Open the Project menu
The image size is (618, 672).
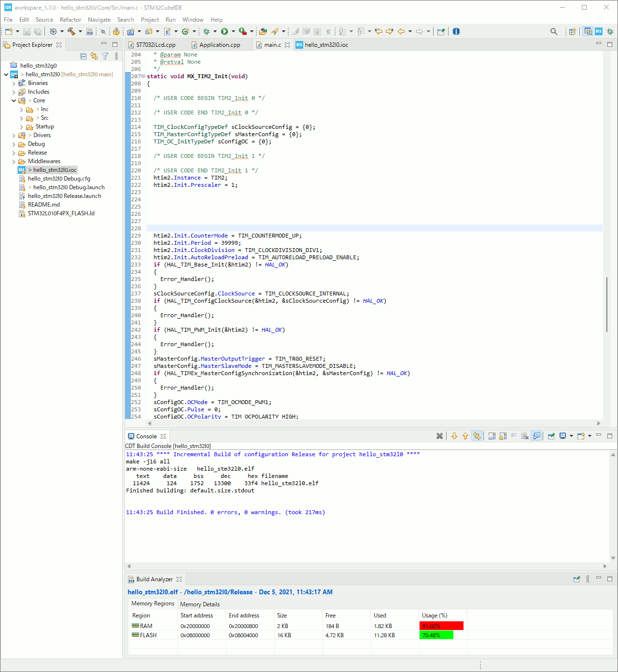coord(150,20)
